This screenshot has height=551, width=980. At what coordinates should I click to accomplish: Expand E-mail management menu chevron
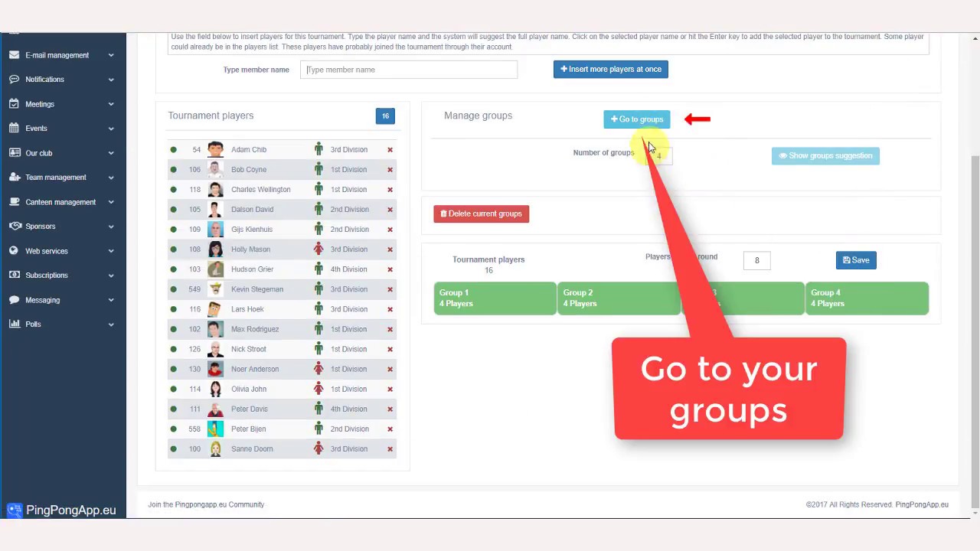[x=111, y=55]
